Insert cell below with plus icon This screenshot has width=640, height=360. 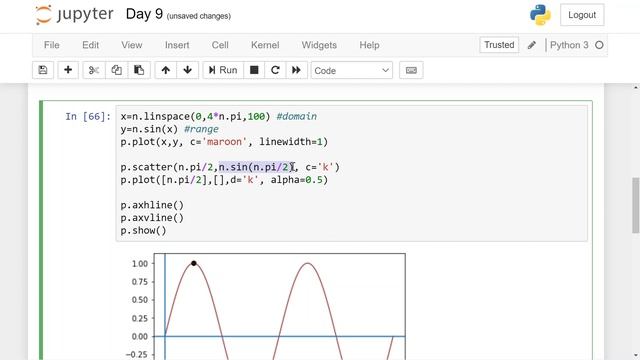[68, 70]
